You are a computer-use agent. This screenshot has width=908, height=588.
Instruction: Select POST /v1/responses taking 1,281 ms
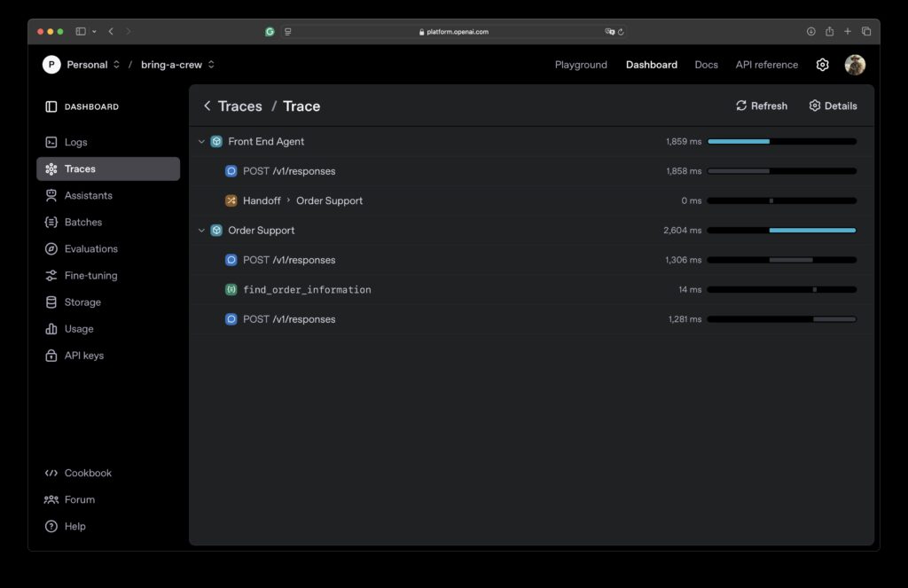click(531, 318)
